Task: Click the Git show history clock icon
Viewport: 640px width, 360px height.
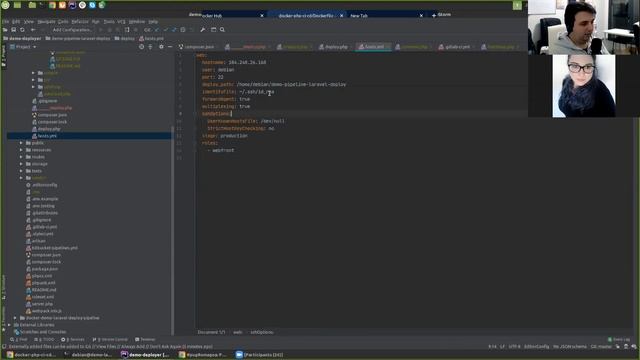Action: (x=183, y=30)
